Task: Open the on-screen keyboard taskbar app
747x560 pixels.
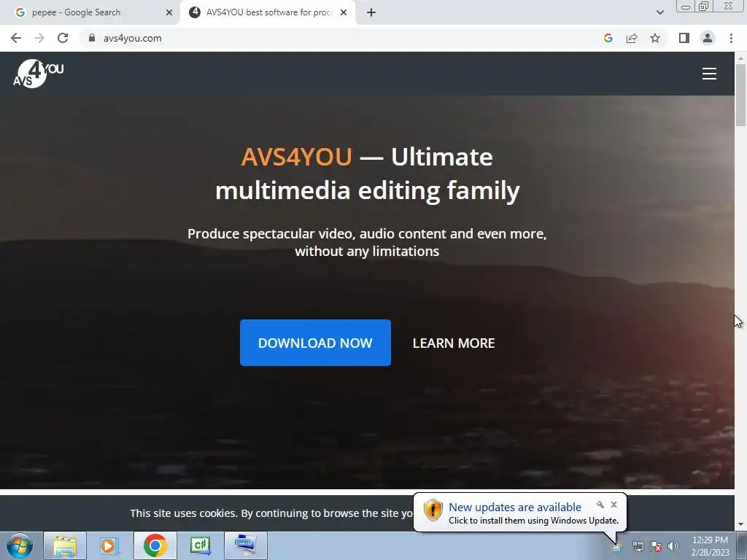Action: 245,545
